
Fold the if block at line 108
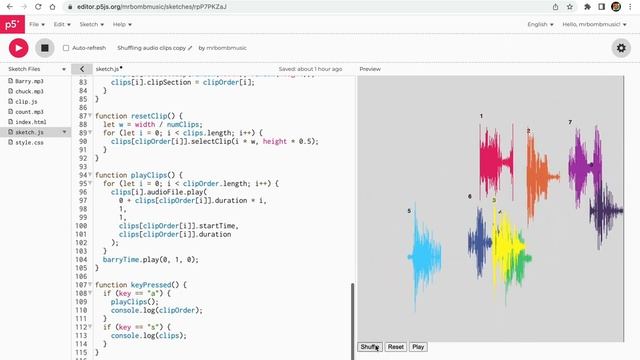coord(90,293)
